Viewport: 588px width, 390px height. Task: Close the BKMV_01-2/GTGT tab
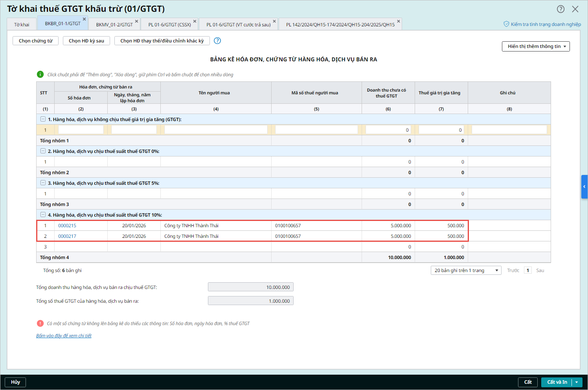136,21
